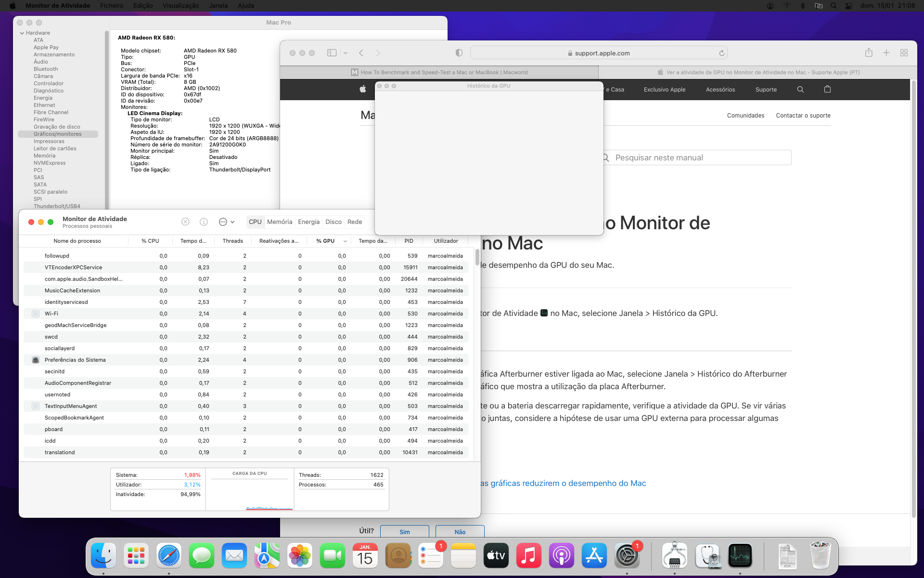Switch to the Memória tab
924x578 pixels.
point(280,222)
